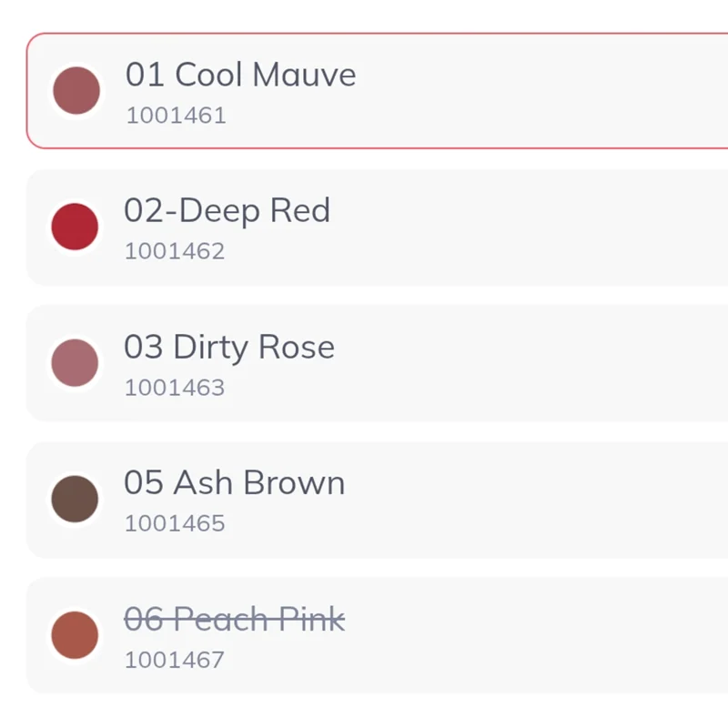Click SKU number 1001462
Viewport: 728px width, 728px height.
[175, 251]
